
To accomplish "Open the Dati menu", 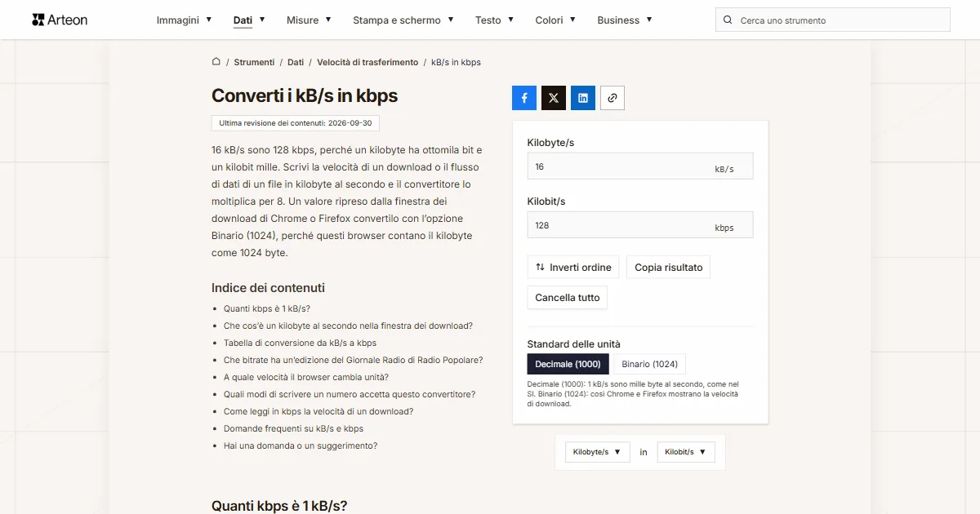I will [249, 20].
